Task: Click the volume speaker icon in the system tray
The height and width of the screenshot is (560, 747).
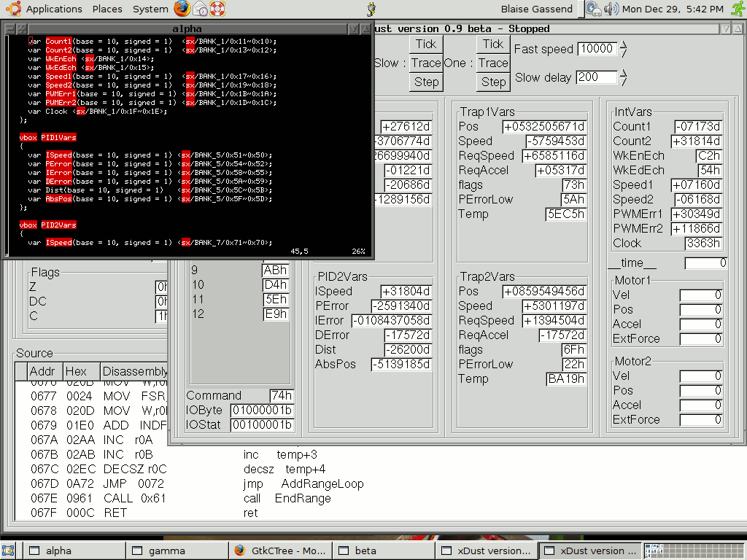Action: [611, 9]
